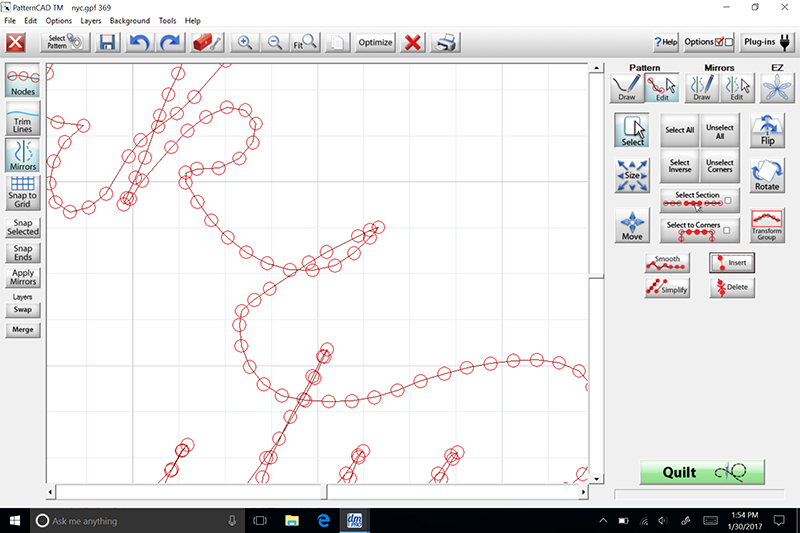
Task: Open the Layers menu
Action: coord(90,20)
